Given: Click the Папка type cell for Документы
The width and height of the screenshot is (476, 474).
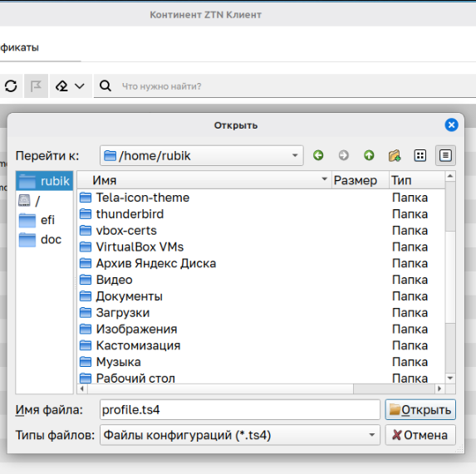Looking at the screenshot, I should [410, 296].
